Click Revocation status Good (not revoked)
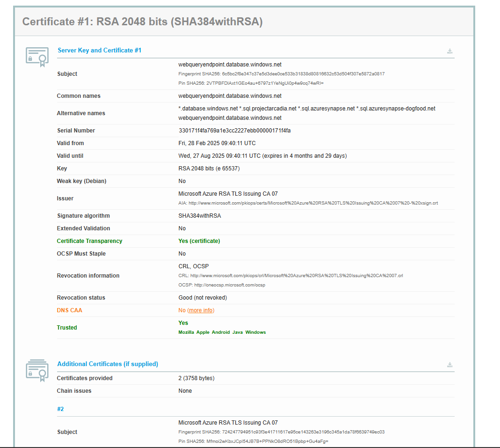 pyautogui.click(x=203, y=298)
